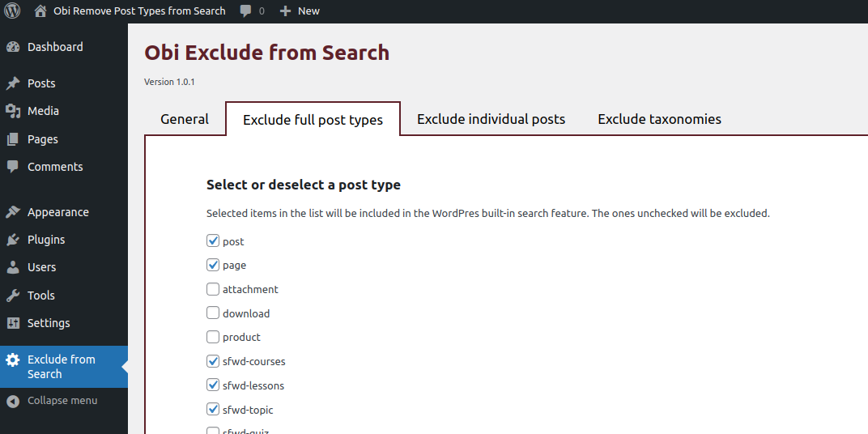Image resolution: width=868 pixels, height=434 pixels.
Task: Click the comment count 0 in admin bar
Action: (262, 11)
